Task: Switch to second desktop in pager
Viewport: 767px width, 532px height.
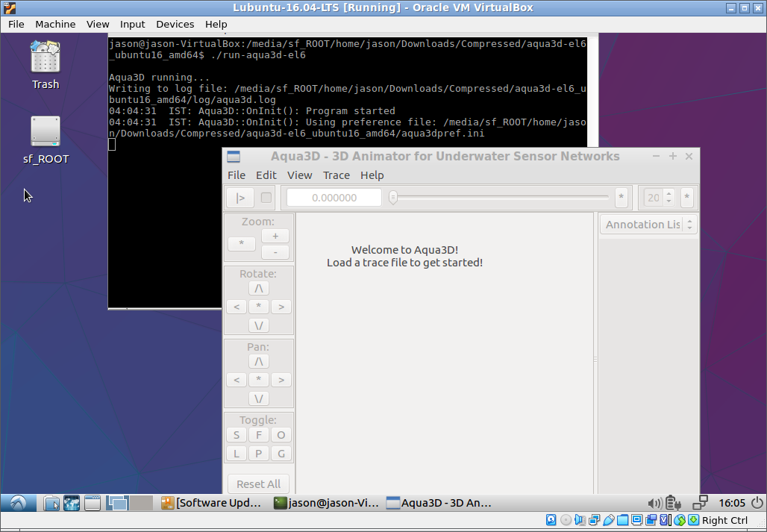Action: pyautogui.click(x=141, y=503)
